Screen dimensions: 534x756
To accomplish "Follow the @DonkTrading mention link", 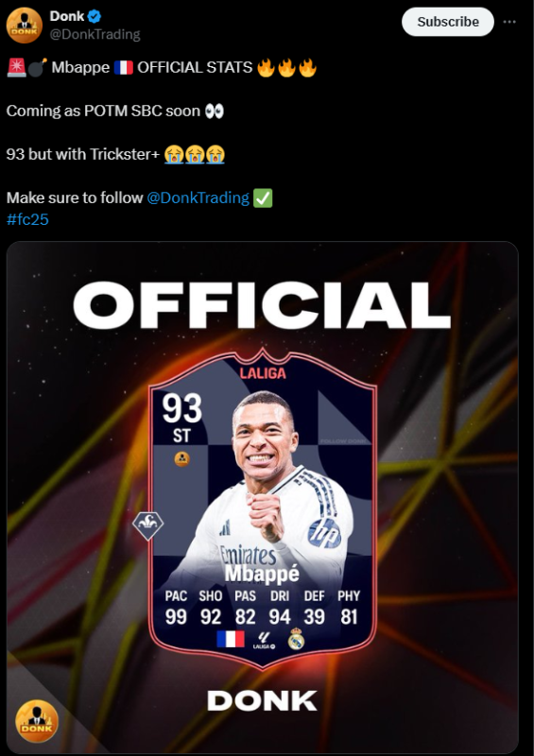I will tap(198, 198).
